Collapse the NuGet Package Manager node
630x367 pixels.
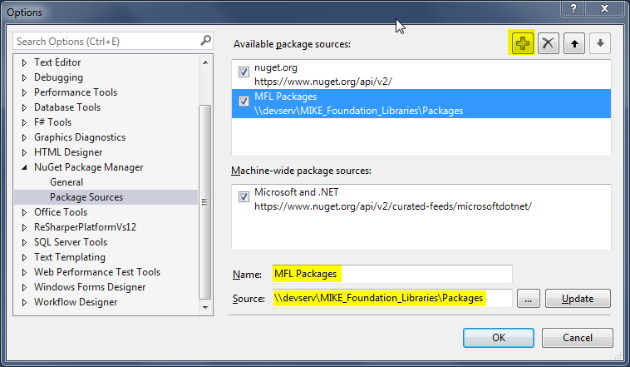tap(24, 168)
